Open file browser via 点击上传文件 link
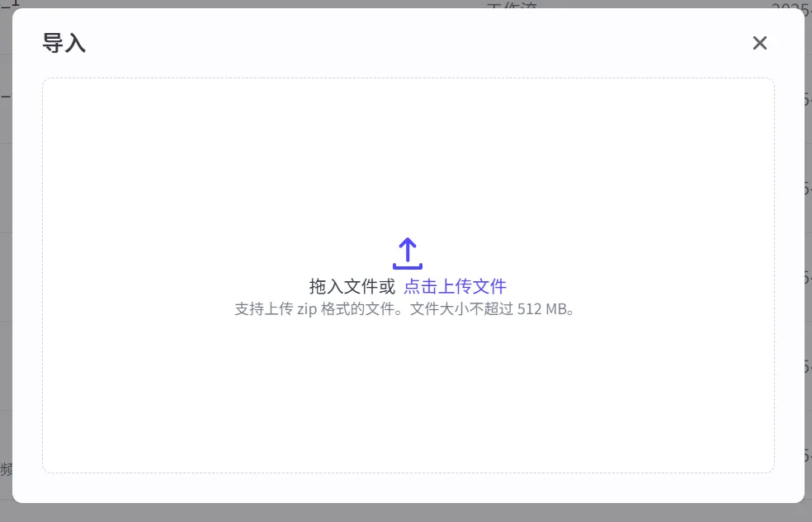Viewport: 812px width, 522px height. [455, 286]
